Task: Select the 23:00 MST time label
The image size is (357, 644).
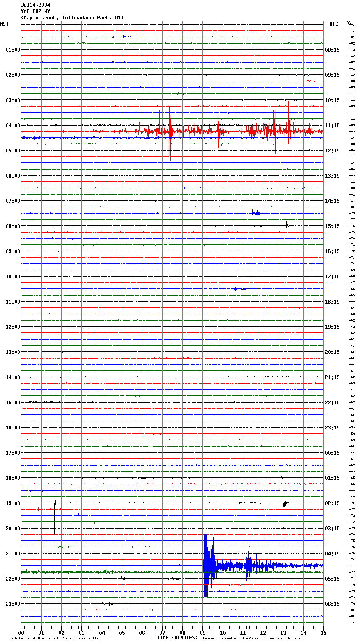Action: (x=13, y=604)
